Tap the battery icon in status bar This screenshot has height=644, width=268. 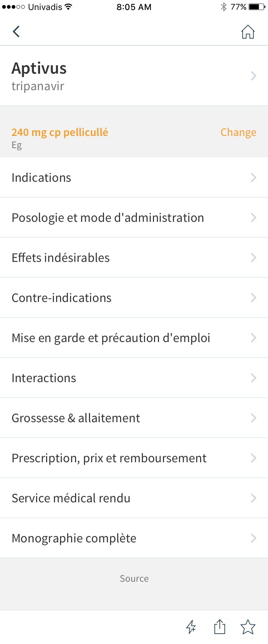(257, 7)
